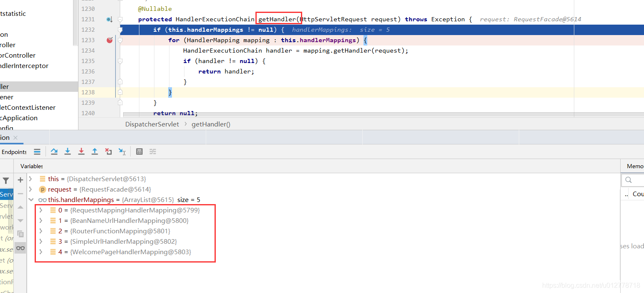
Task: Click watch glasses icon of this.handlerMappings
Action: (42, 200)
